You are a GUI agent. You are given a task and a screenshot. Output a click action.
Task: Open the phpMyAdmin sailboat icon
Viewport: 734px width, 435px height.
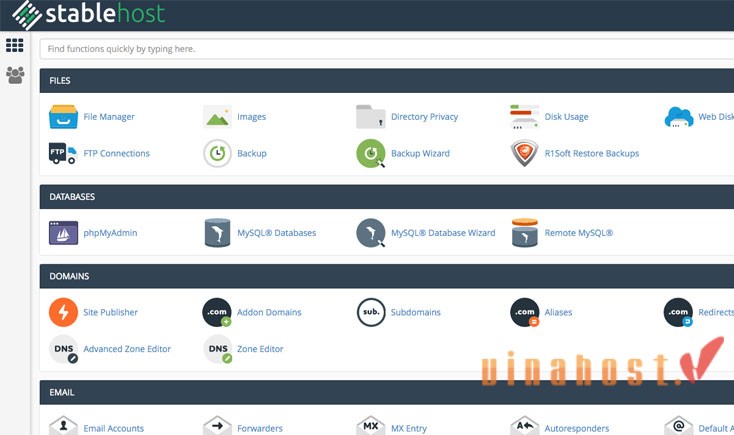[63, 233]
